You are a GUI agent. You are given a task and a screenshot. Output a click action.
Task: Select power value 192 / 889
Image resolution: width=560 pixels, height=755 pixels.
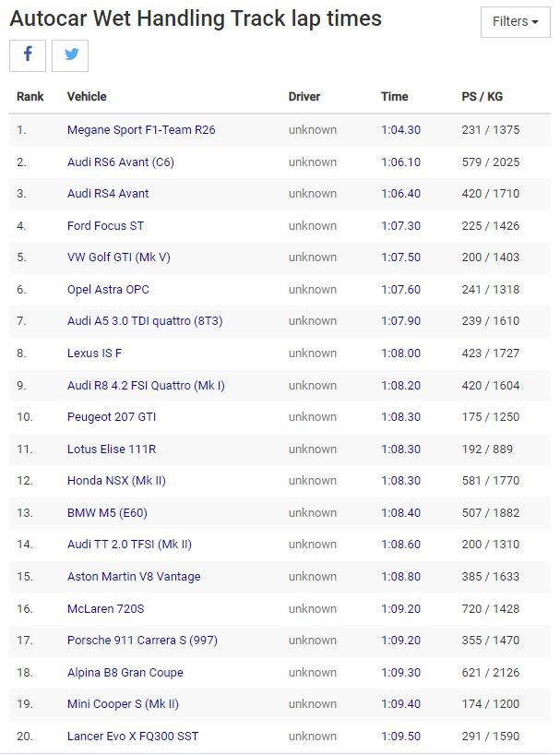[487, 449]
